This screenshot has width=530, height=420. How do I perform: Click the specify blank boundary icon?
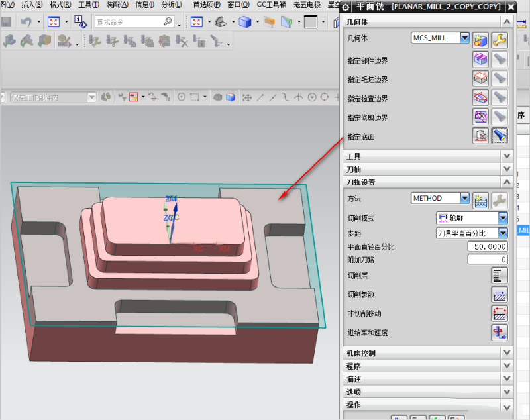pyautogui.click(x=480, y=79)
